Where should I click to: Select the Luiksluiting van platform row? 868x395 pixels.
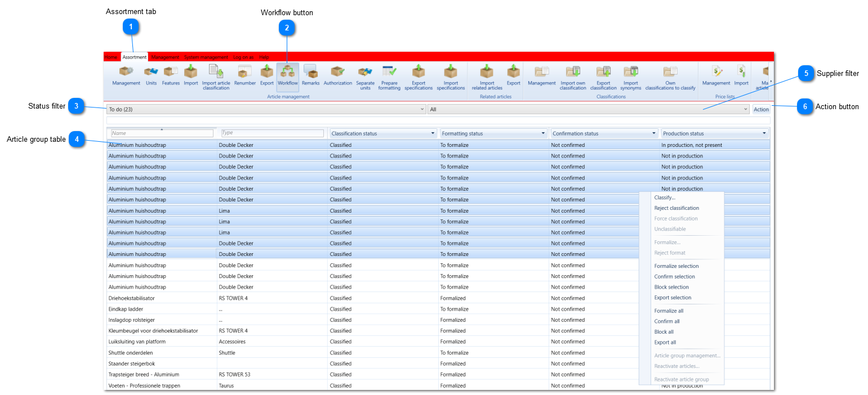pos(438,342)
